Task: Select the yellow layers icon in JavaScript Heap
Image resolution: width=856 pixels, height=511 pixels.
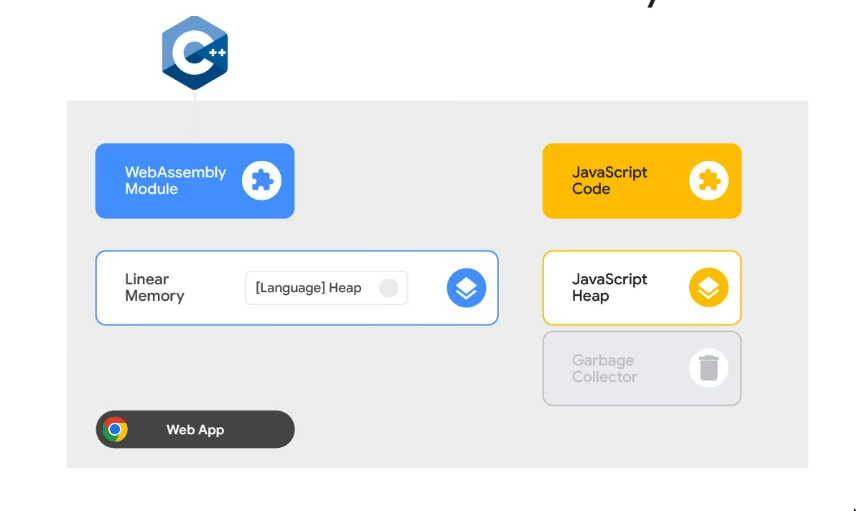Action: 709,288
